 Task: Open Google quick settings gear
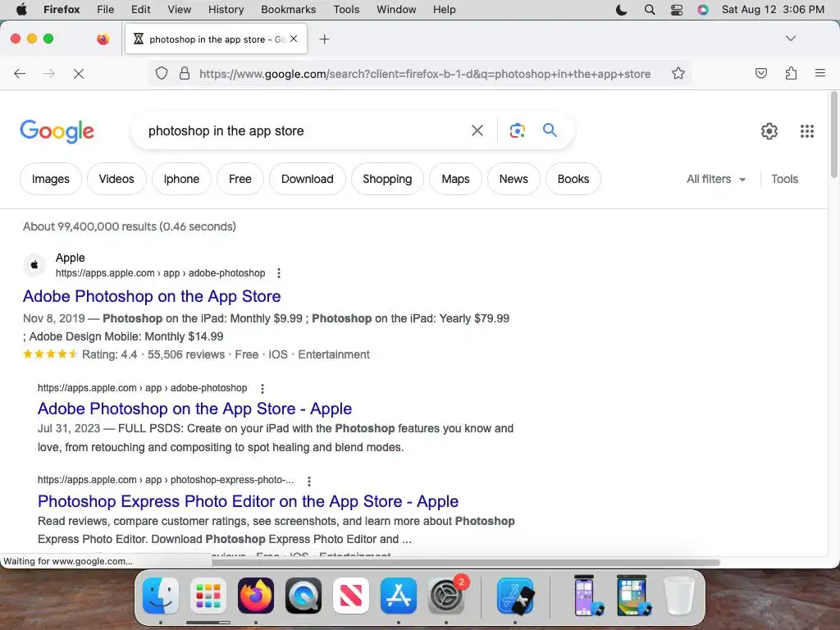pos(769,130)
